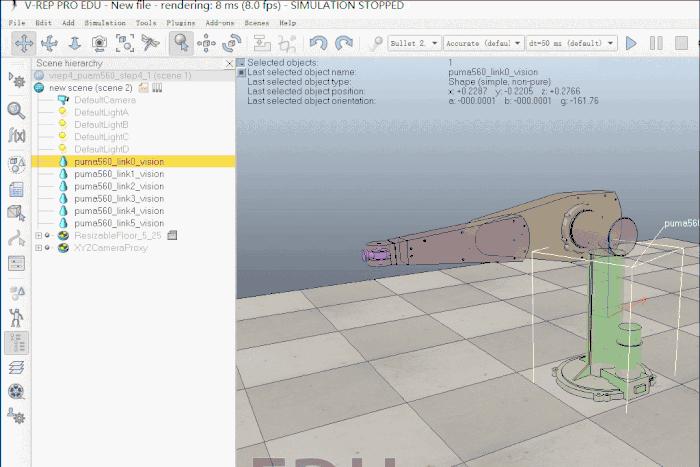Open the Accurate dynamics settings dropdown
Screen dimensions: 700x467
484,43
